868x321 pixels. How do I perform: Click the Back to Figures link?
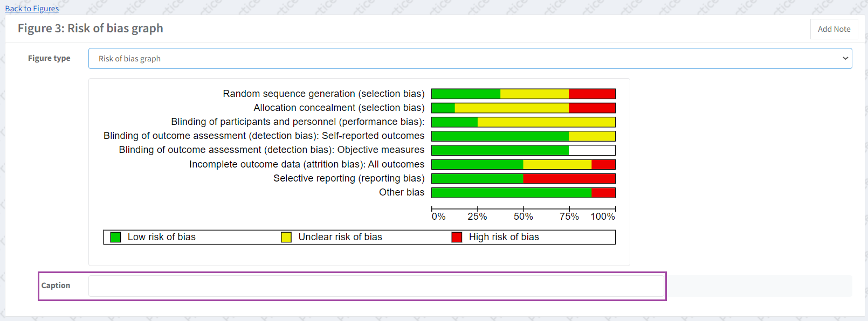coord(32,9)
